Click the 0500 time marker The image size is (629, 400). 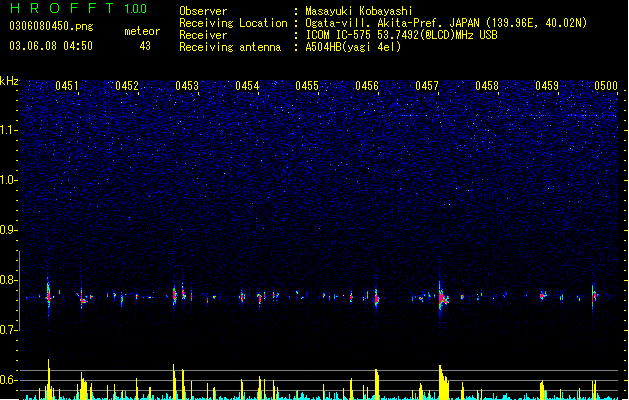[606, 86]
